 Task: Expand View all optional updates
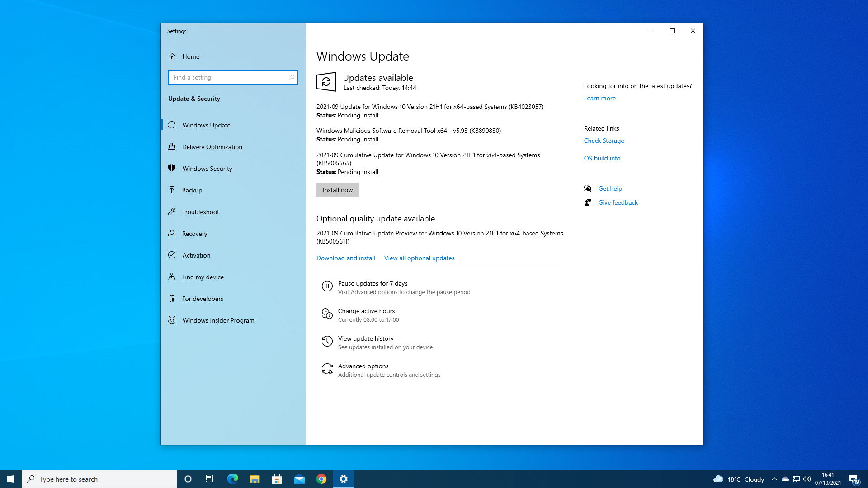tap(419, 258)
